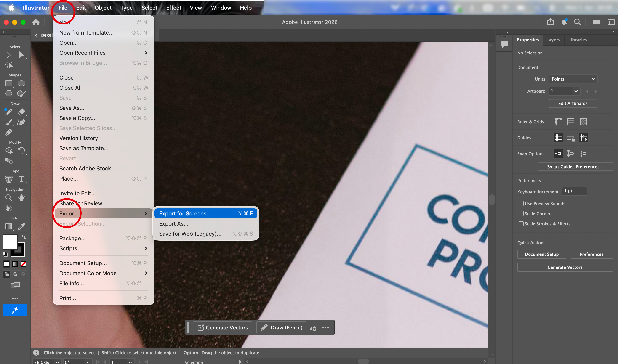
Task: Click the white Fill color swatch
Action: point(10,242)
